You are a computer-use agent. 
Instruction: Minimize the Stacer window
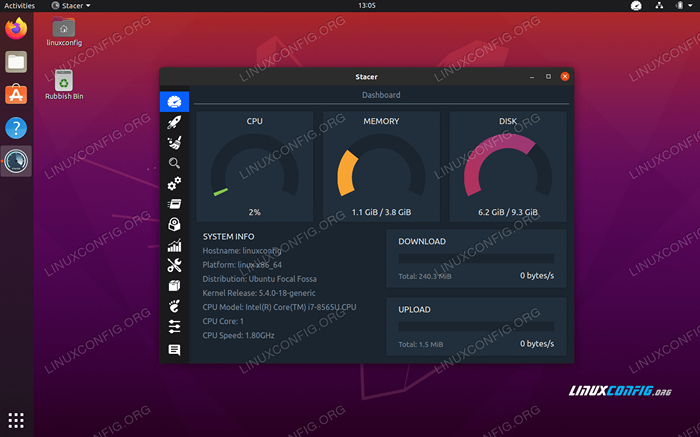tap(532, 77)
